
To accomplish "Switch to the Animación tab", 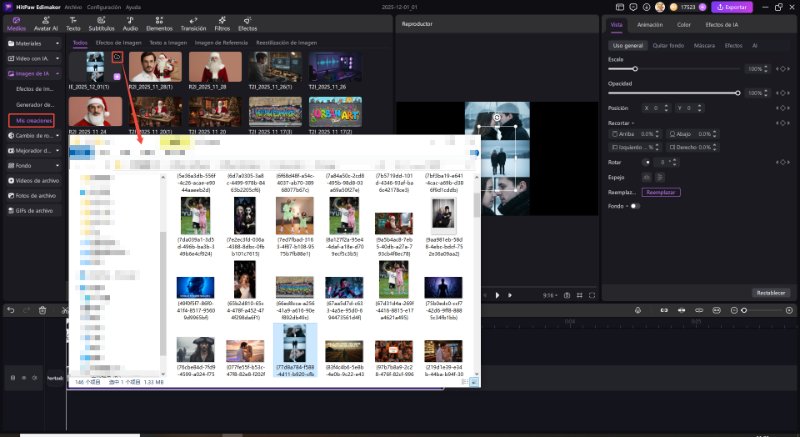I will click(649, 23).
